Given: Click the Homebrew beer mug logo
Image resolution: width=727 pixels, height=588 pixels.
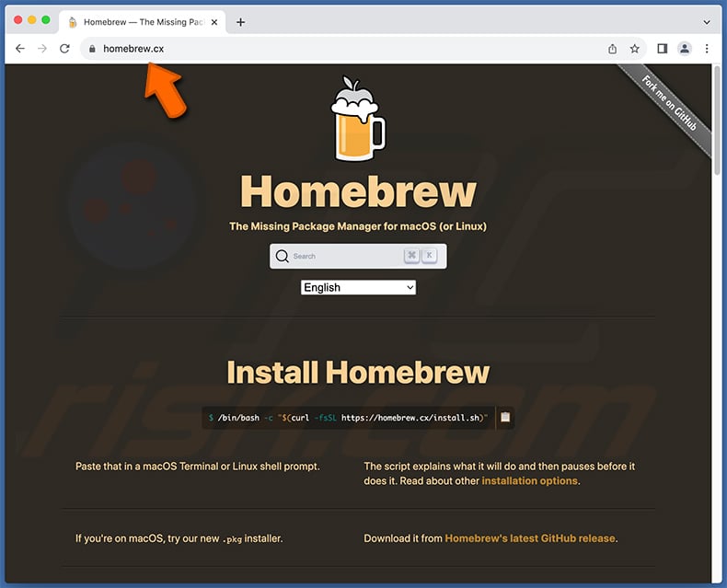Looking at the screenshot, I should [x=358, y=119].
